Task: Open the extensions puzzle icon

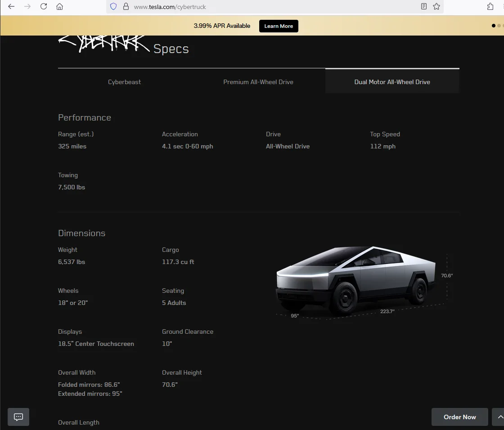Action: tap(490, 6)
